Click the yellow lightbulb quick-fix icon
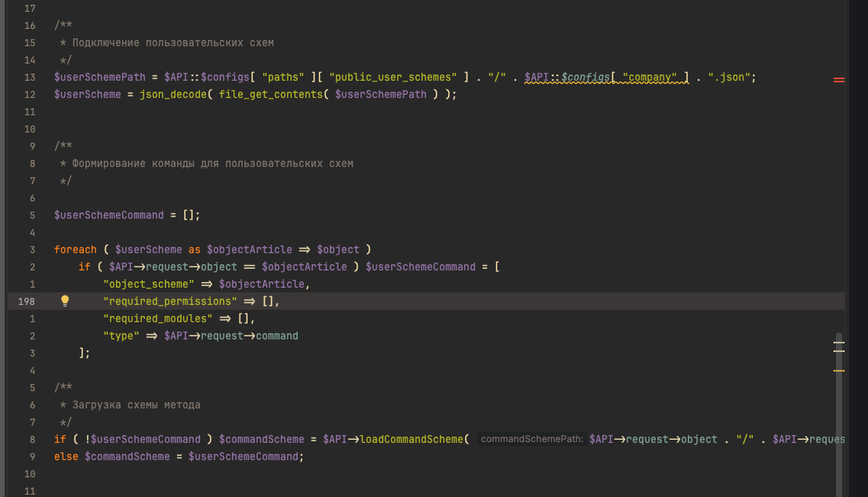 point(65,301)
